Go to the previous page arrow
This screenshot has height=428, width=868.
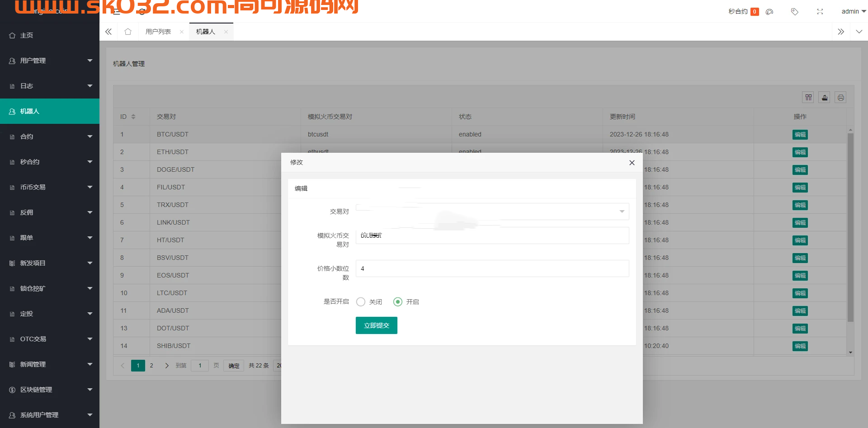pyautogui.click(x=122, y=366)
